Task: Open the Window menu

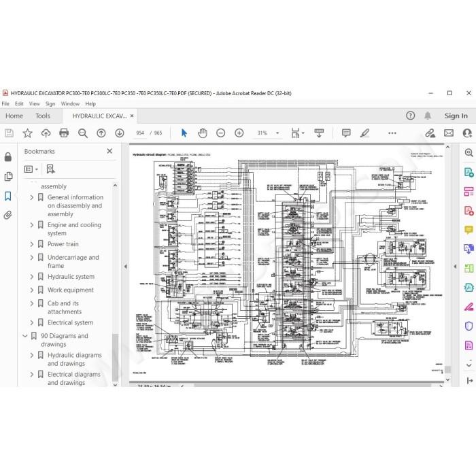Action: [x=70, y=104]
